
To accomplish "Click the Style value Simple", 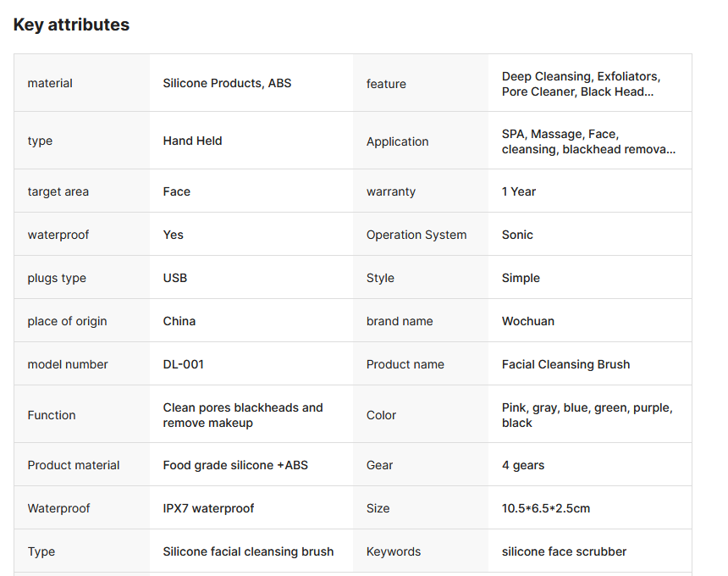I will (521, 278).
